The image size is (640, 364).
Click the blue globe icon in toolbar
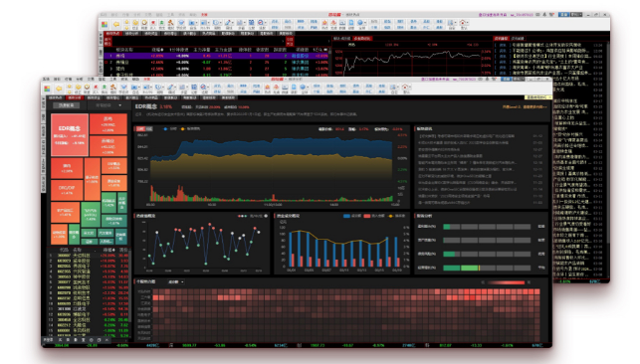(x=303, y=88)
